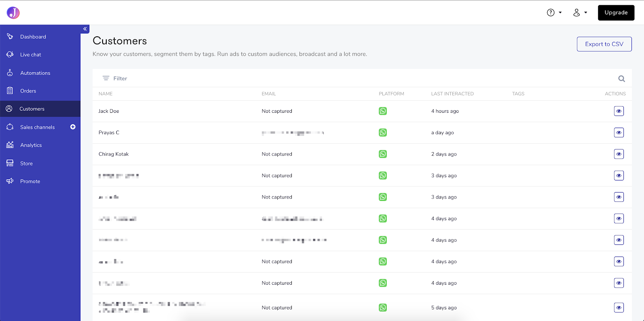Click the Analytics chart icon

[x=10, y=145]
